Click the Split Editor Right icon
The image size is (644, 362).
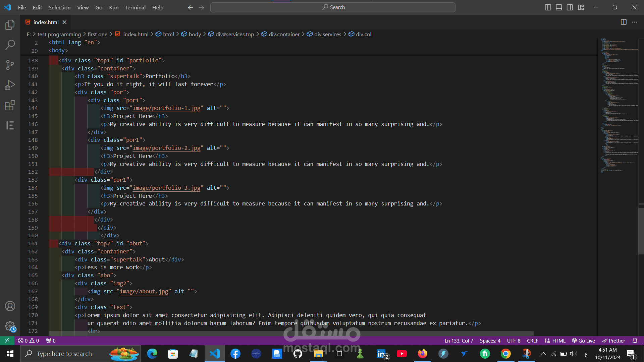click(624, 22)
